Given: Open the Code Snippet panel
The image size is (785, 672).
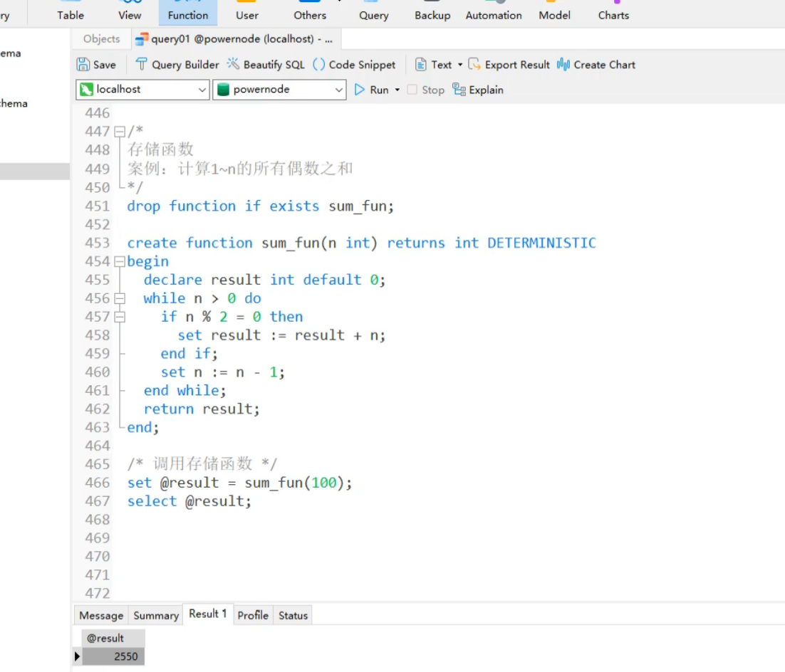Looking at the screenshot, I should (354, 65).
